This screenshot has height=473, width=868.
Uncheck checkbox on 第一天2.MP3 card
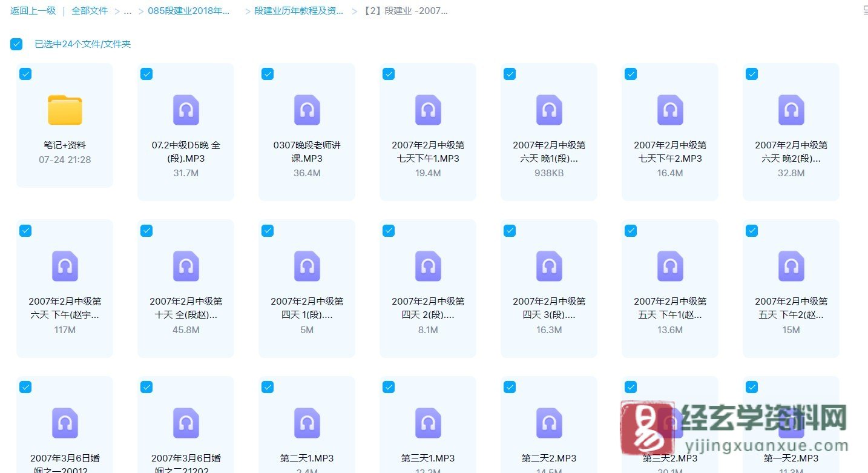pyautogui.click(x=752, y=387)
